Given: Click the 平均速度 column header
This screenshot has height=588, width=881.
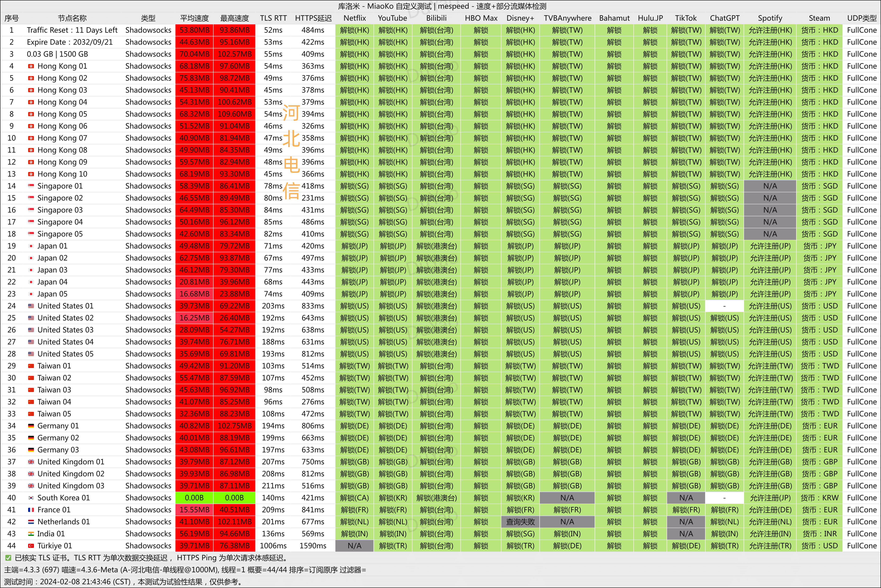Looking at the screenshot, I should click(194, 18).
